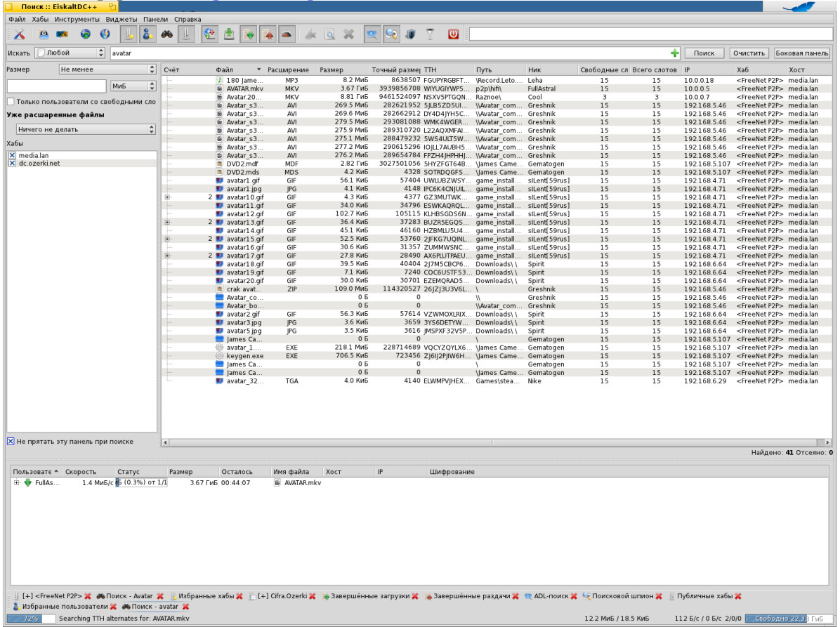Close the 'Публичные хабы' tab
The height and width of the screenshot is (627, 840).
[x=738, y=596]
